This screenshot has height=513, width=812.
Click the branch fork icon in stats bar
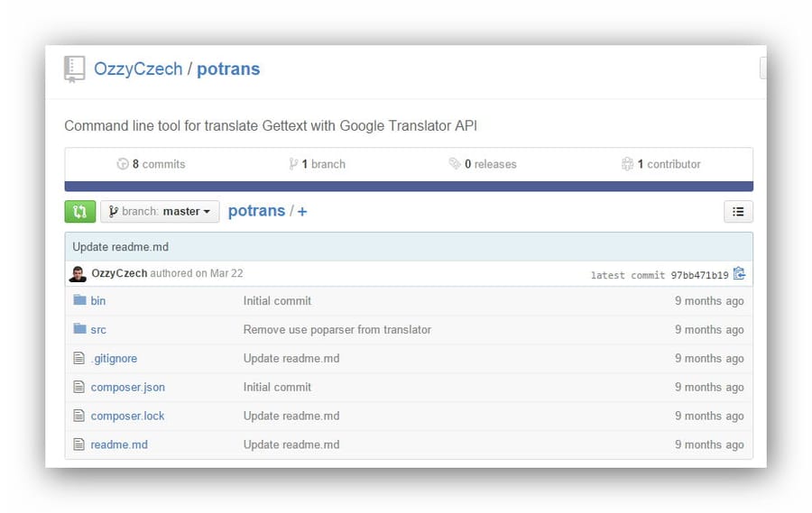[293, 164]
